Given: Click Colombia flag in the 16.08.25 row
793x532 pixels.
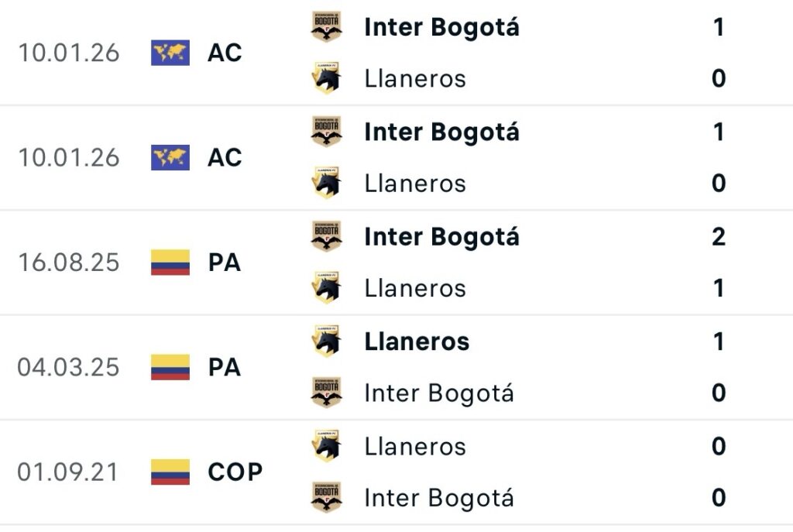Looking at the screenshot, I should point(170,263).
